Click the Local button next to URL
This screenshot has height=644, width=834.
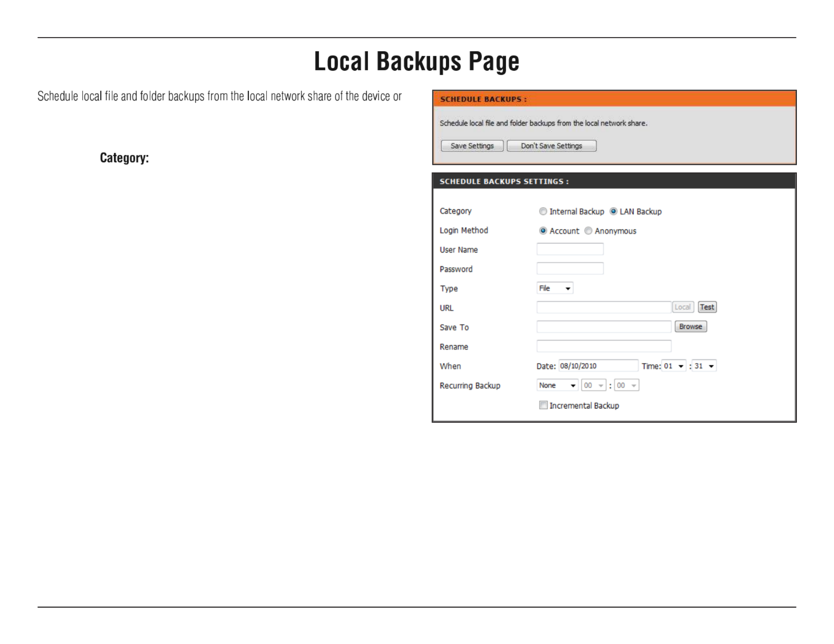(x=683, y=307)
